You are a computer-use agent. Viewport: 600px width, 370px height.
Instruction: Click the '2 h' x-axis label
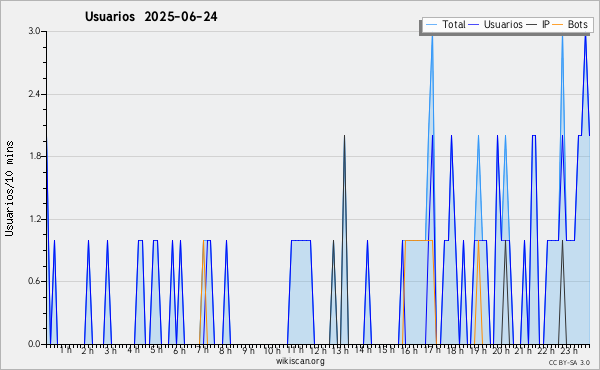[88, 351]
